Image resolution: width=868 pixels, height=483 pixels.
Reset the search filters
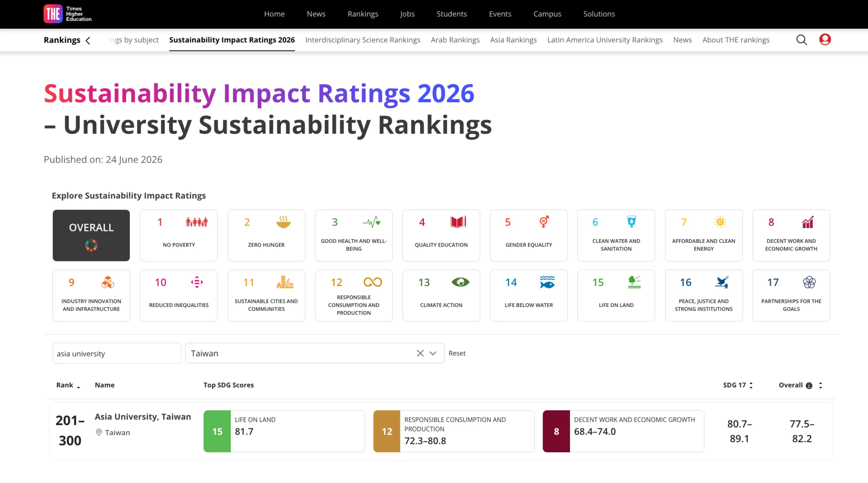[x=457, y=353]
